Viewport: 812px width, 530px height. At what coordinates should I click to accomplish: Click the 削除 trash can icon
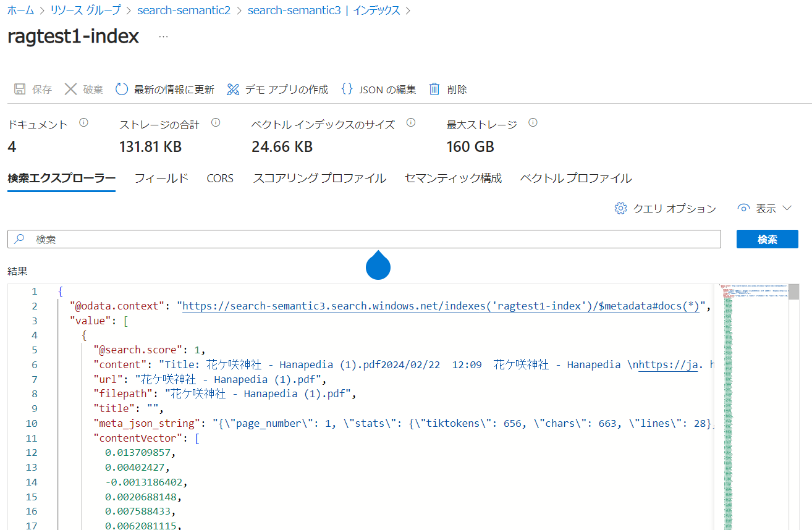(435, 90)
